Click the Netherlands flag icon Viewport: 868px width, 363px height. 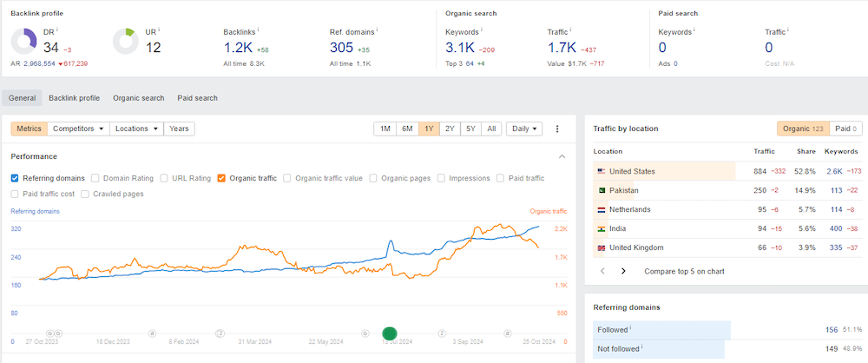click(x=602, y=210)
